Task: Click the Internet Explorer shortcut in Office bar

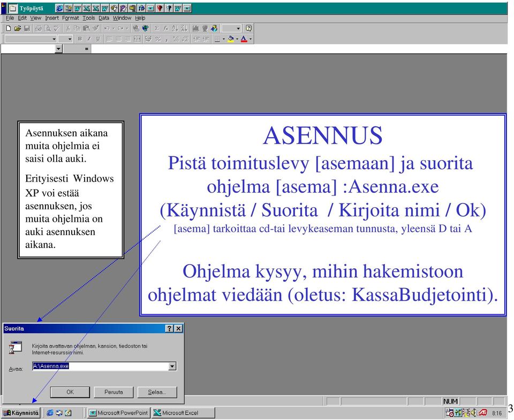Action: click(59, 8)
